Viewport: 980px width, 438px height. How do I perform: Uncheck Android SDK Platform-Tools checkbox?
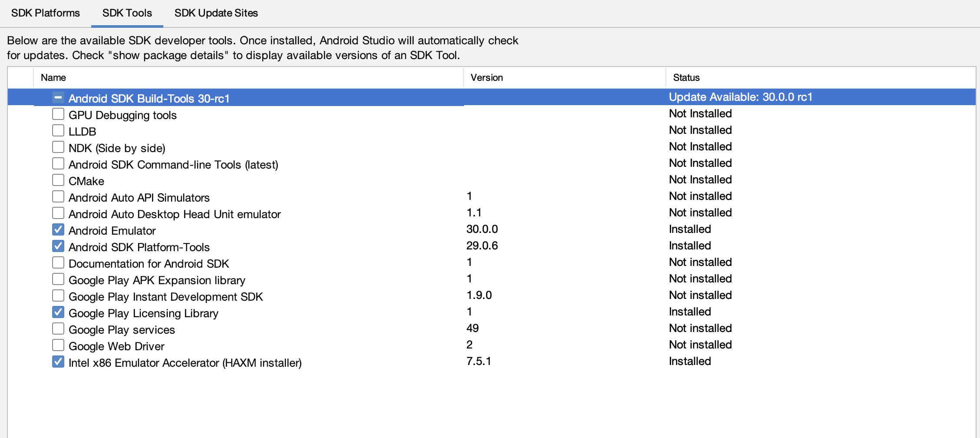(58, 246)
